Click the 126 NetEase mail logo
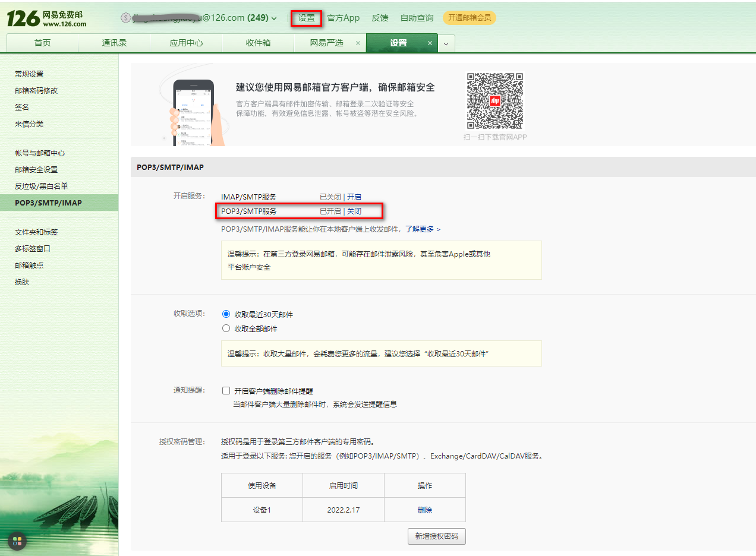Image resolution: width=756 pixels, height=556 pixels. click(x=47, y=18)
